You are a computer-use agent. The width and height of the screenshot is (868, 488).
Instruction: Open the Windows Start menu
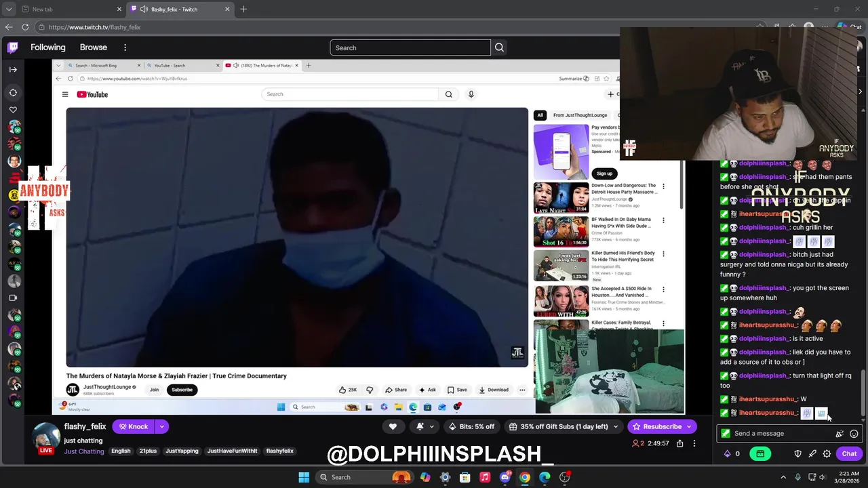tap(304, 477)
